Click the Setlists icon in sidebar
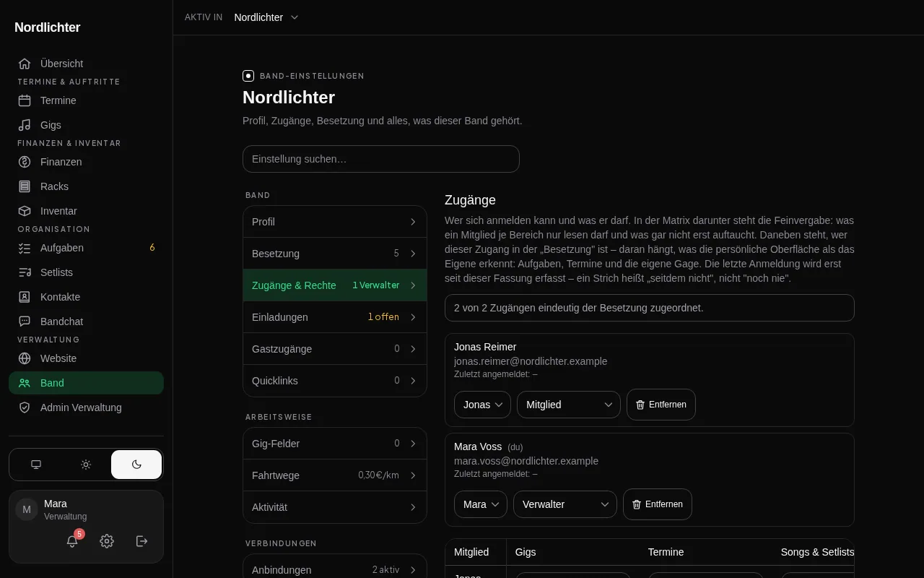 coord(25,272)
